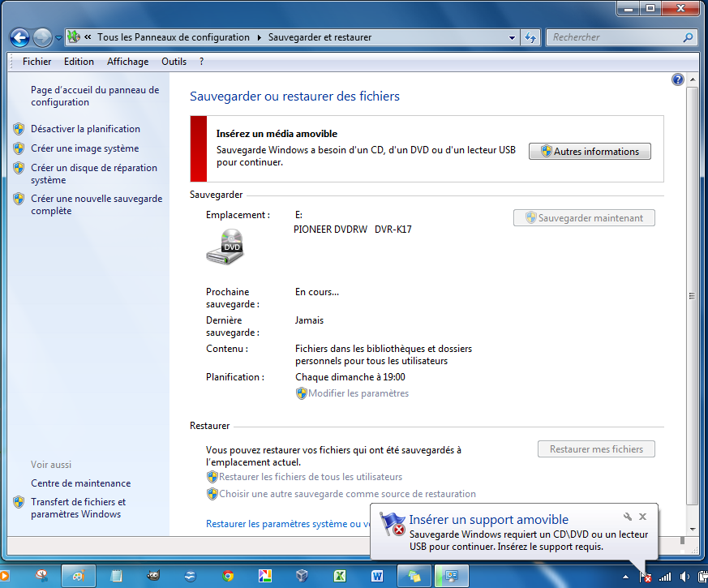
Task: Click the 'Chaque dimanche à 19:00' schedule text
Action: coord(350,377)
